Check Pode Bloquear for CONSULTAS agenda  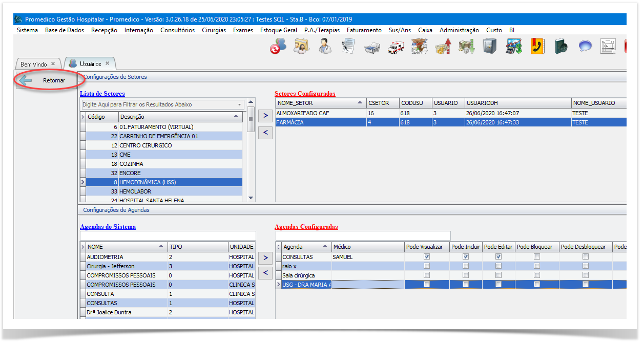tap(536, 256)
